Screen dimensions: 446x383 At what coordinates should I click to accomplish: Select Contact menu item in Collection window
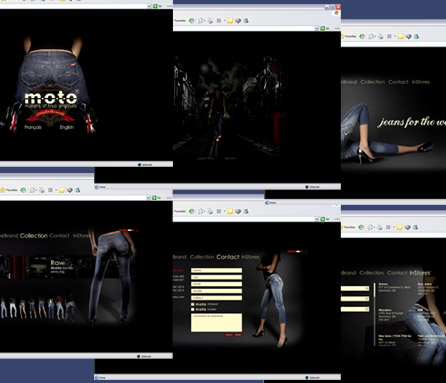[x=59, y=236]
